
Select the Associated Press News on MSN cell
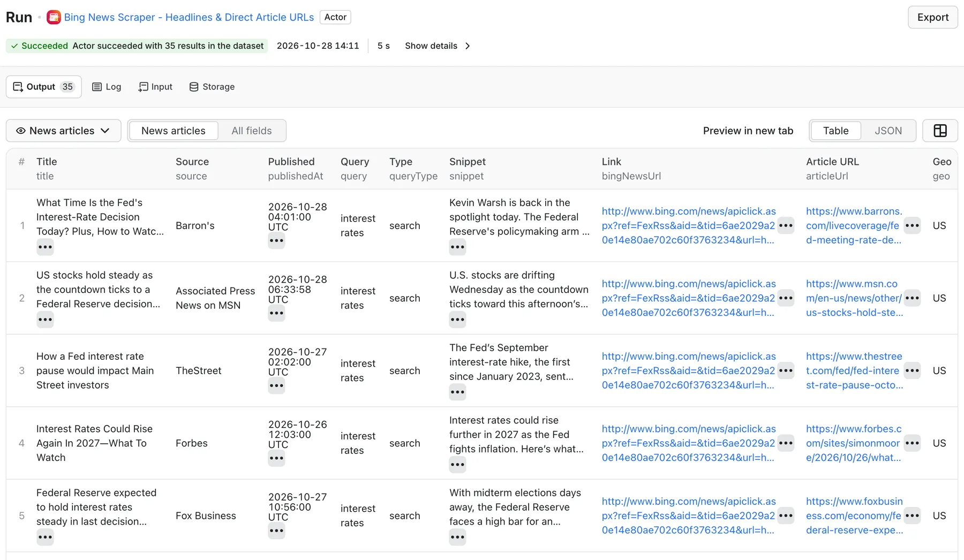215,298
